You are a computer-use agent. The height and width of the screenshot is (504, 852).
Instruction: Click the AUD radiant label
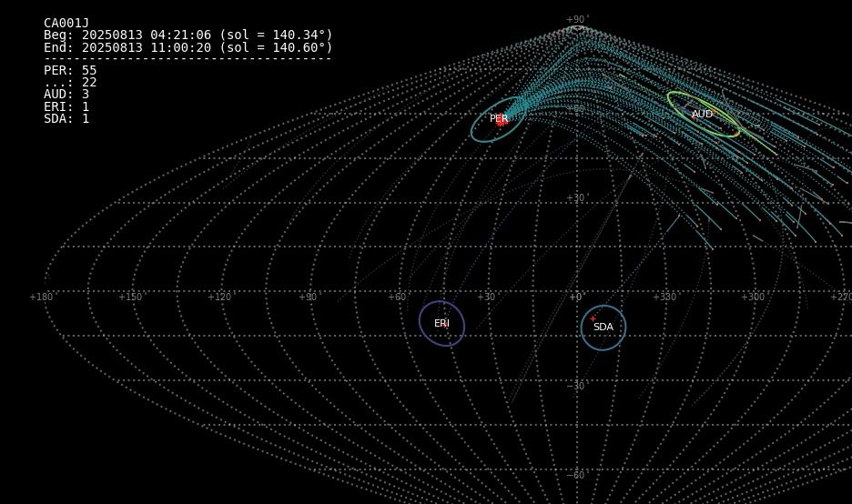click(x=702, y=114)
